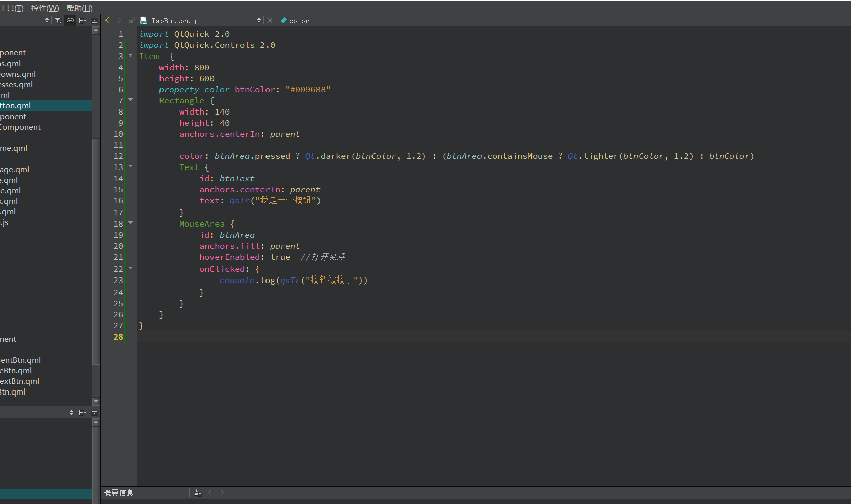
Task: Toggle the file writable lock icon
Action: (x=131, y=21)
